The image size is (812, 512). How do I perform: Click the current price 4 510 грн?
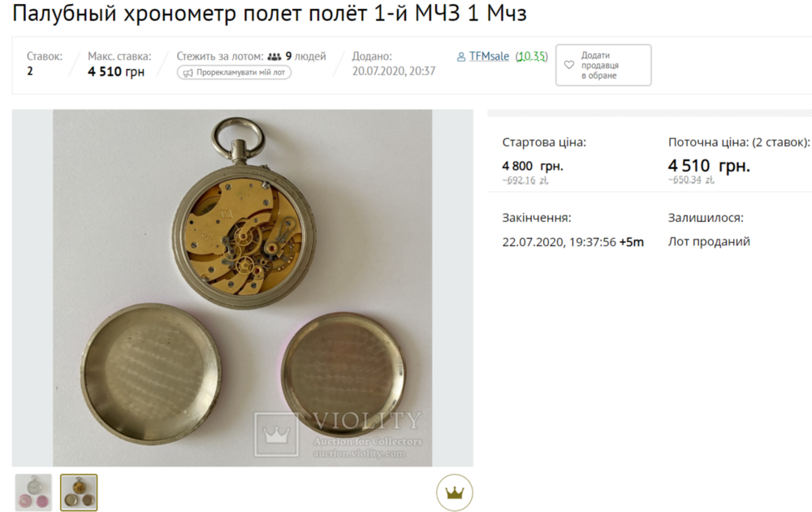709,166
